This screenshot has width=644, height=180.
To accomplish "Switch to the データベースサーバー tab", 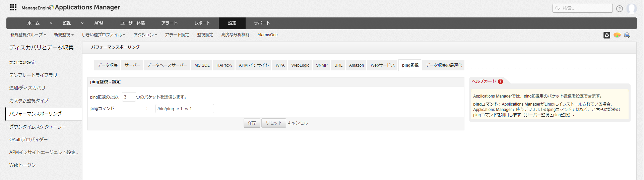I will pyautogui.click(x=167, y=65).
